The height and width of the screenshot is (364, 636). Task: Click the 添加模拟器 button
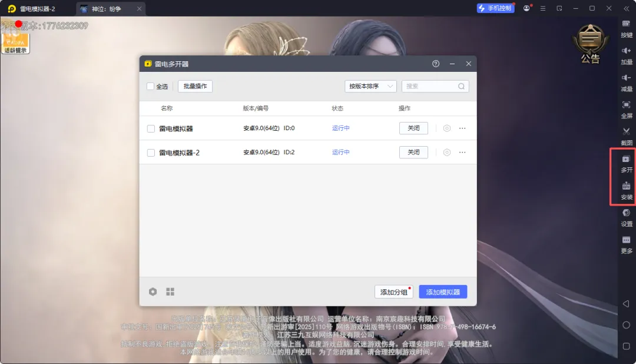pos(443,292)
